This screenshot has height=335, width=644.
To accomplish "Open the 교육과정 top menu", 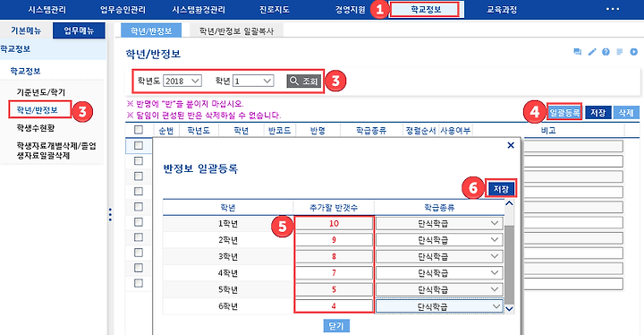I will 502,10.
